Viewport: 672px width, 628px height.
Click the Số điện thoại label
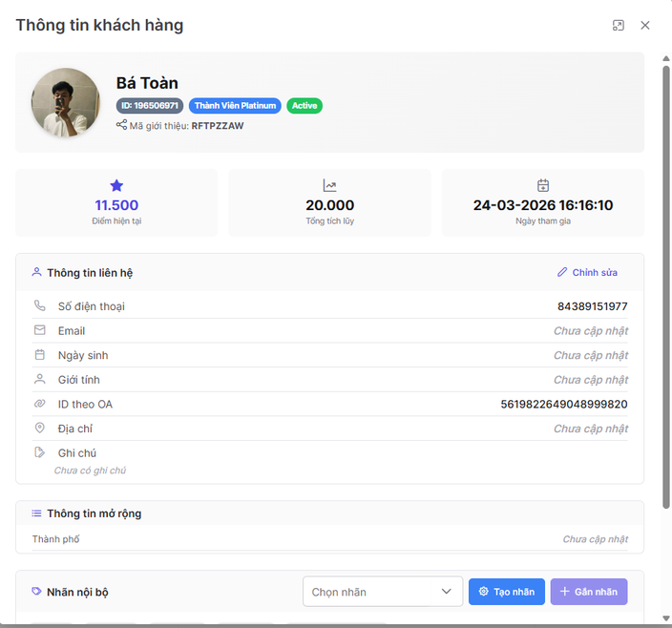[92, 306]
